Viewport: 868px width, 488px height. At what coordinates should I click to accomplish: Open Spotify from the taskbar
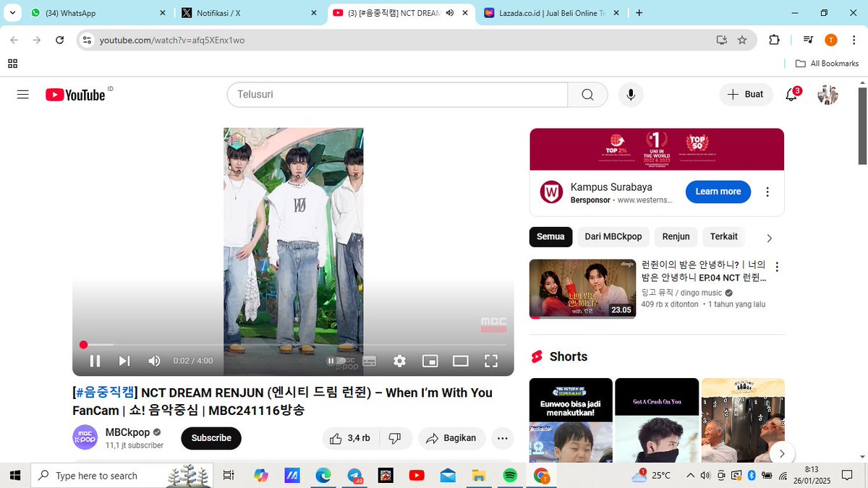click(509, 475)
